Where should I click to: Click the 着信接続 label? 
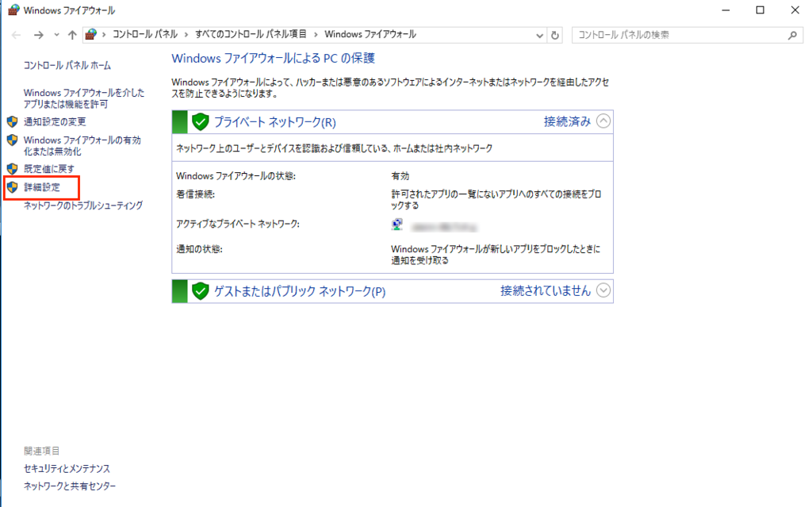coord(195,194)
